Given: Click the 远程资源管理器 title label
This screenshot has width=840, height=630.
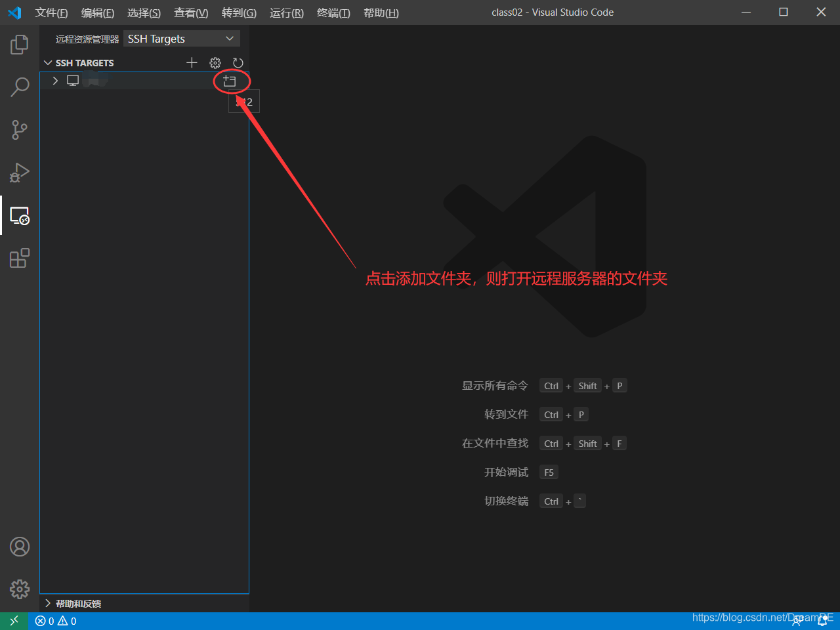Looking at the screenshot, I should (87, 39).
